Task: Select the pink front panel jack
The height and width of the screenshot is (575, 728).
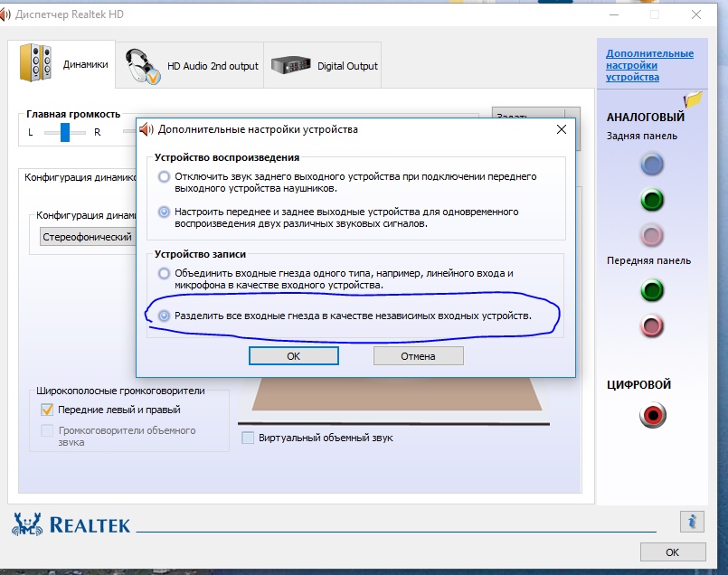Action: click(652, 325)
